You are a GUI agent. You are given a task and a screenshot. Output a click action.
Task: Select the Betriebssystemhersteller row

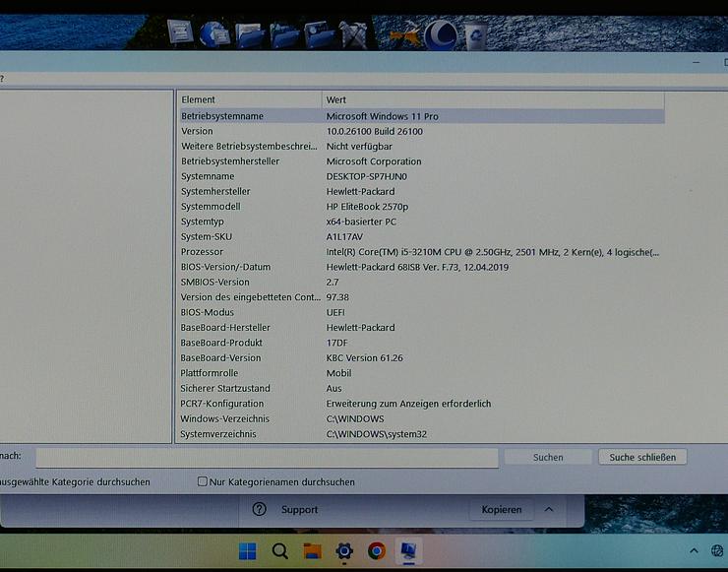[x=230, y=161]
